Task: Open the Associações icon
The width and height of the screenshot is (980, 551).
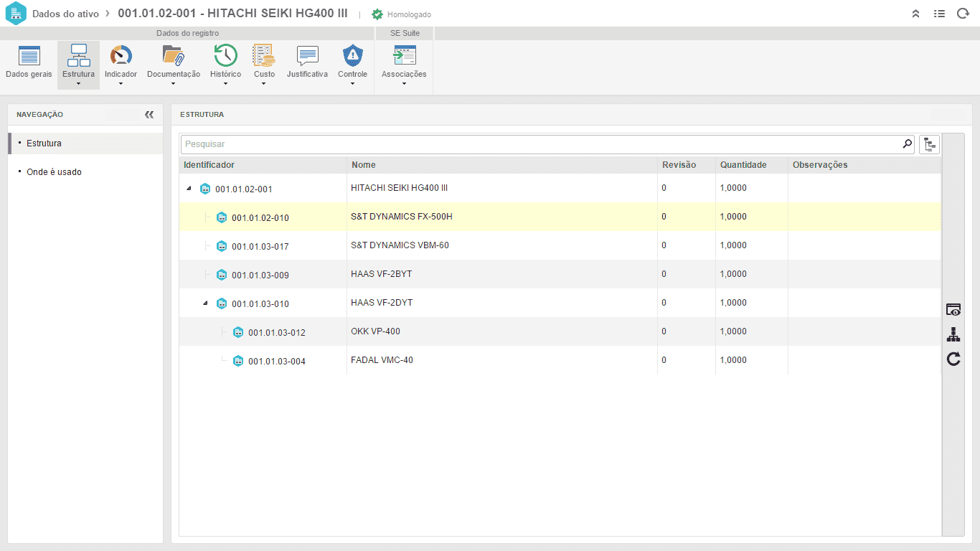Action: pos(404,55)
